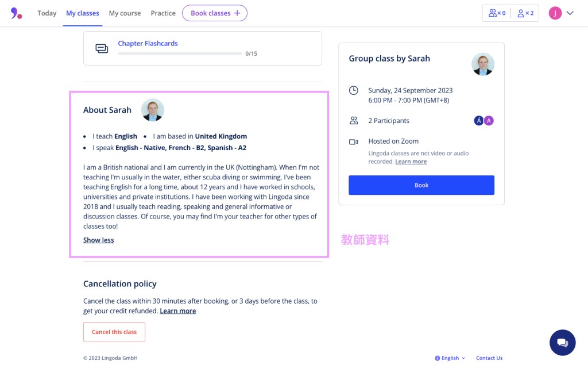Click the user profile avatar J

(x=555, y=13)
